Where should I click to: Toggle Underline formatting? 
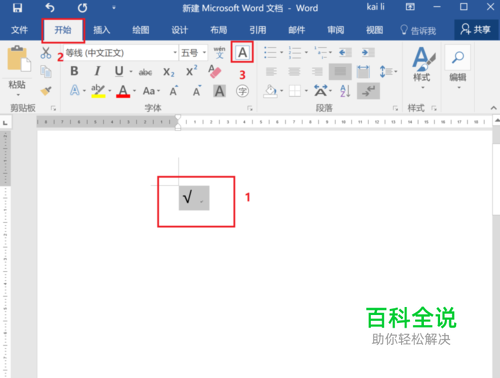119,71
